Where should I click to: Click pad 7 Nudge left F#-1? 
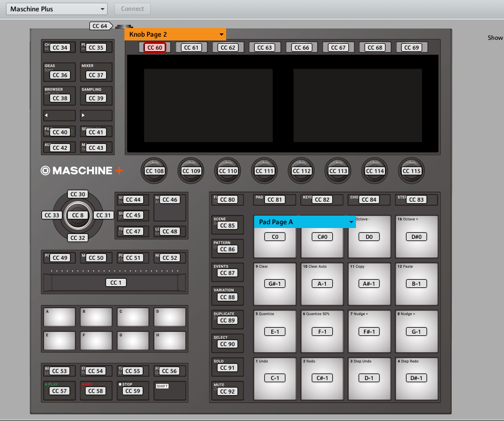click(x=369, y=331)
